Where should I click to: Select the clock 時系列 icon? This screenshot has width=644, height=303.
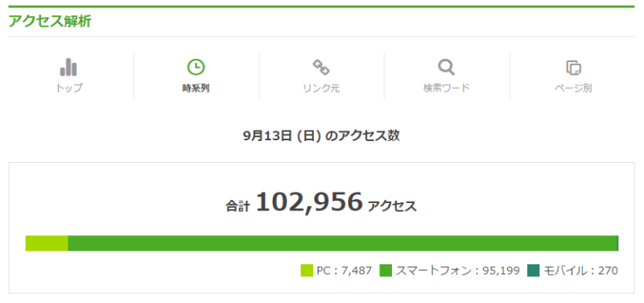click(196, 67)
